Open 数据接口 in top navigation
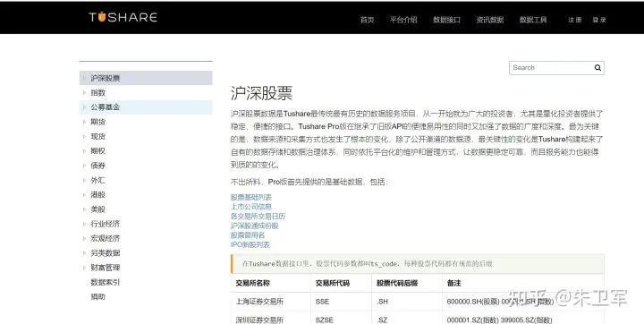644x324 pixels. 446,20
